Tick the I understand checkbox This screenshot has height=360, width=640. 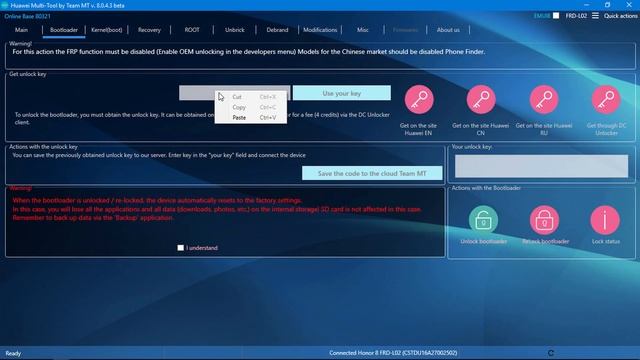[180, 248]
